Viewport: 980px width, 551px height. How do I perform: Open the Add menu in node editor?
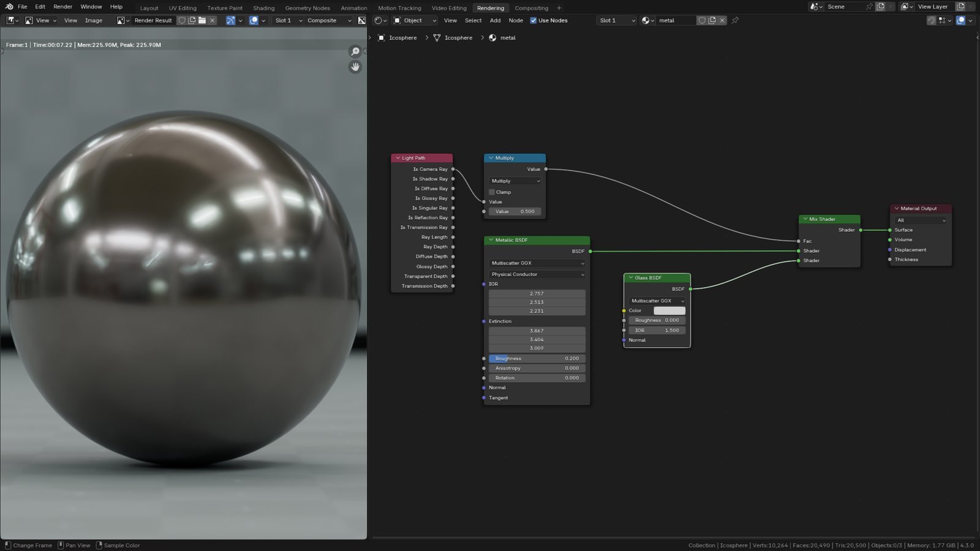495,20
